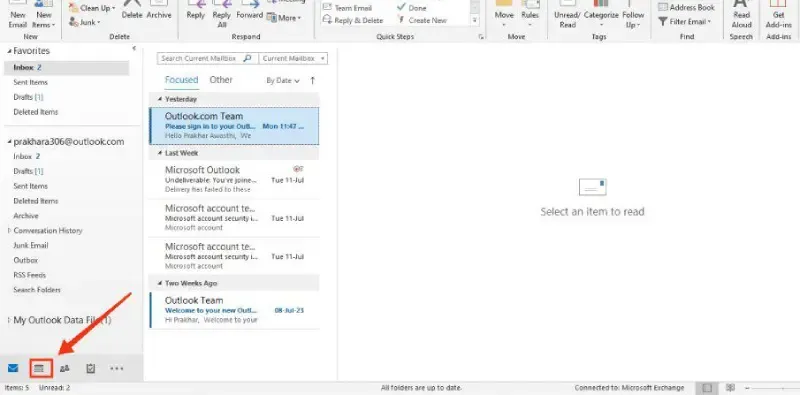
Task: Show more navigation options ellipsis
Action: [x=116, y=368]
